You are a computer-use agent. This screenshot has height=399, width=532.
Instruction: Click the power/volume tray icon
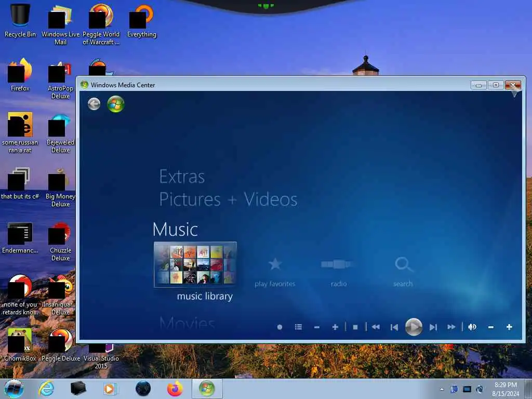480,389
